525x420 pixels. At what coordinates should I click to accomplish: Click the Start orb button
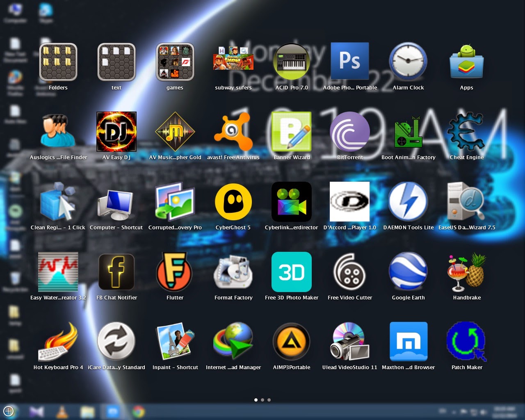pyautogui.click(x=8, y=411)
